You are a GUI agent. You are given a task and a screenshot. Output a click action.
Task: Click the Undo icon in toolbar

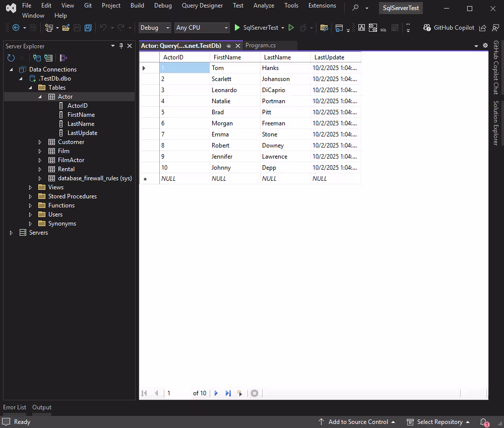point(104,28)
